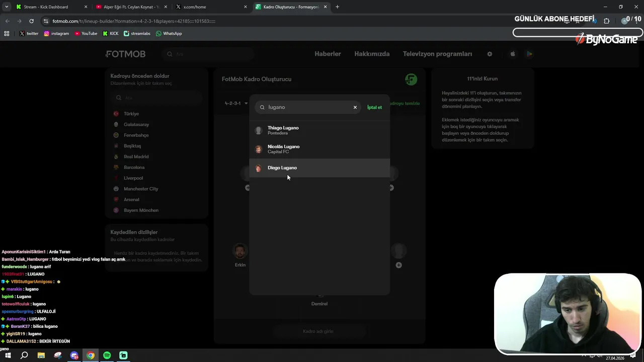Open YouTube bookmark
Viewport: 644px width, 362px height.
coord(86,34)
